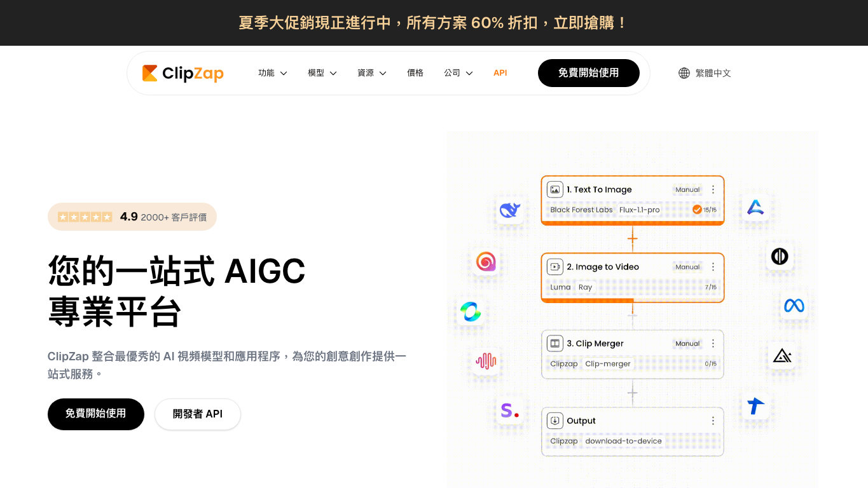Viewport: 868px width, 488px height.
Task: Click the black circular split icon
Action: 780,256
